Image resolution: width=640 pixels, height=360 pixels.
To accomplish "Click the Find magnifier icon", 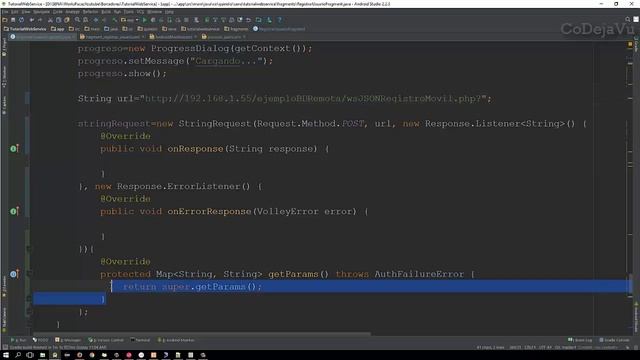I will [77, 20].
